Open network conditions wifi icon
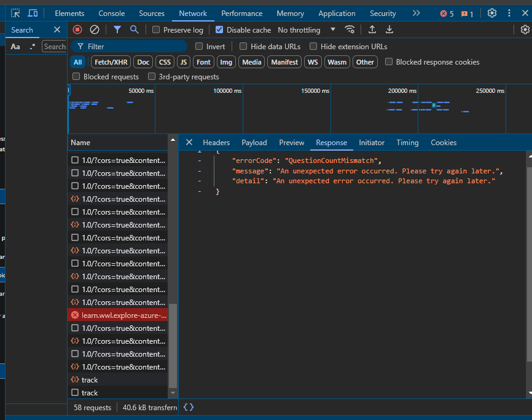This screenshot has height=420, width=532. click(350, 30)
